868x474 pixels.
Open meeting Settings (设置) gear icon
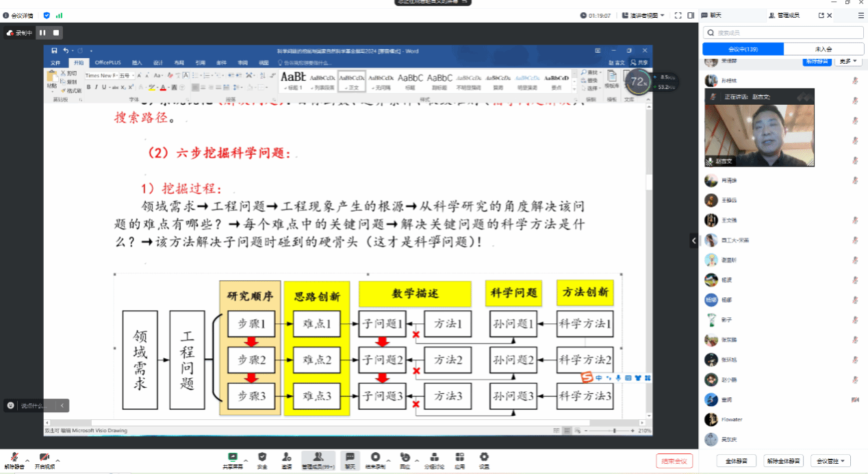point(484,458)
